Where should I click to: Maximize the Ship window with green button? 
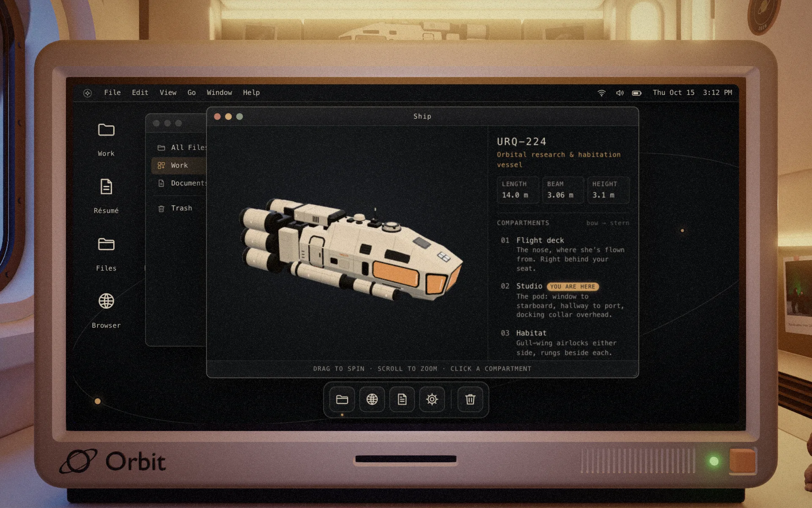pyautogui.click(x=239, y=116)
